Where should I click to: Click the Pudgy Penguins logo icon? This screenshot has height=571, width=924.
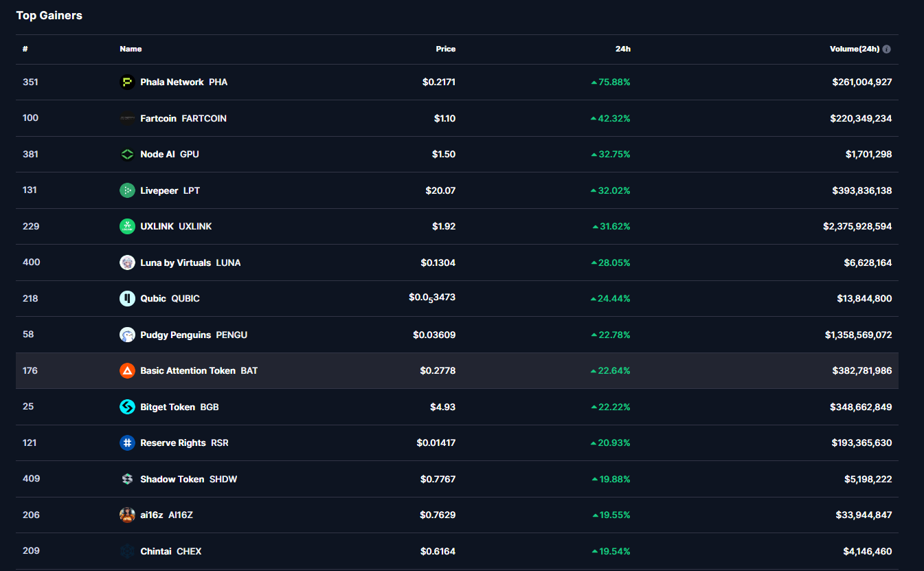click(x=127, y=335)
